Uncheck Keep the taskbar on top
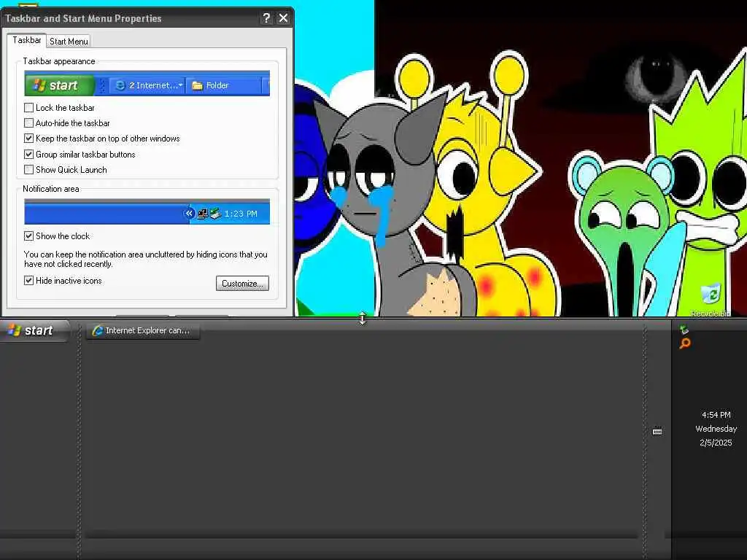Viewport: 747px width, 560px height. 28,139
